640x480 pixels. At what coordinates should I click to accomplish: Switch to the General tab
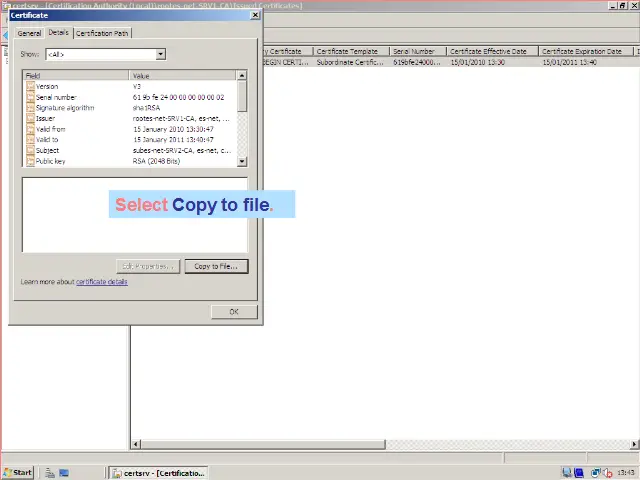(29, 33)
